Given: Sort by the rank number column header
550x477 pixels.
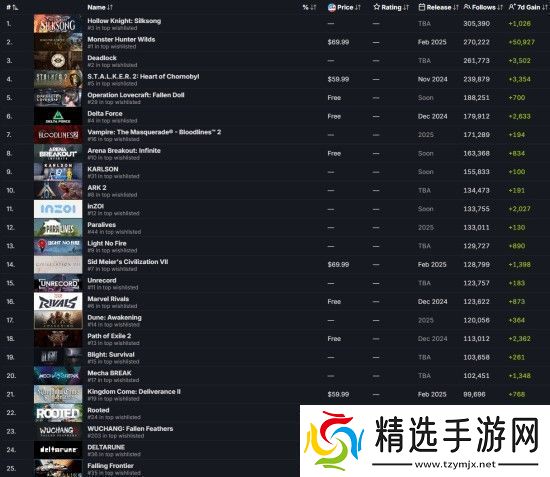Looking at the screenshot, I should [x=12, y=7].
